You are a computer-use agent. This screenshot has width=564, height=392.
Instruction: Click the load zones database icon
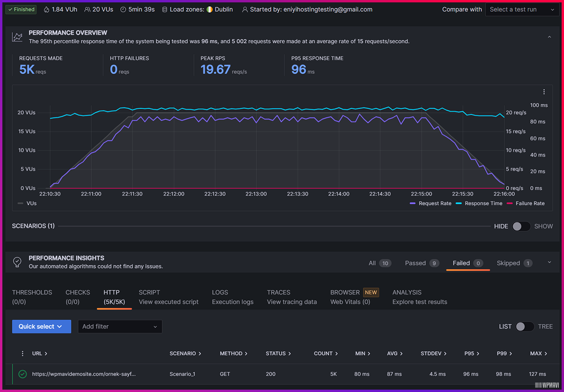pyautogui.click(x=164, y=10)
